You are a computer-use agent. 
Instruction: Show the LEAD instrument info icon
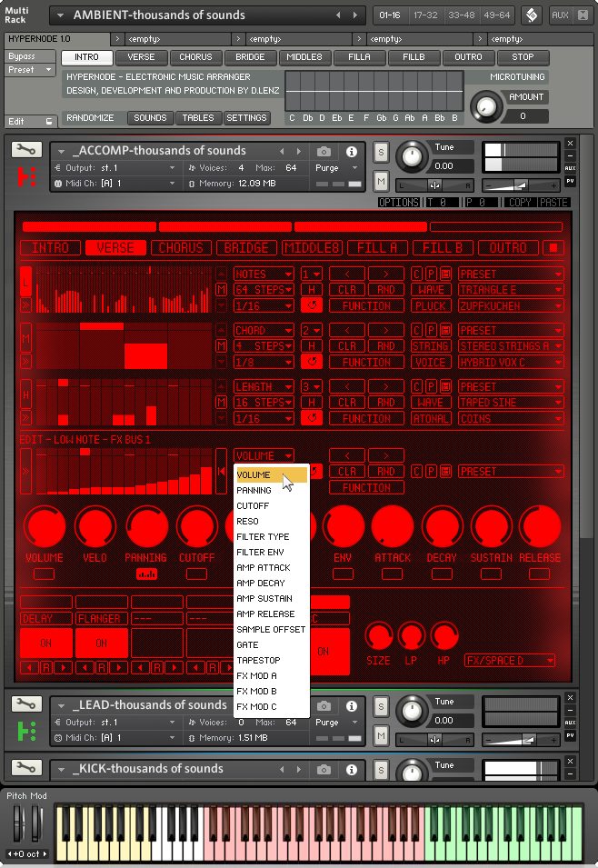351,706
